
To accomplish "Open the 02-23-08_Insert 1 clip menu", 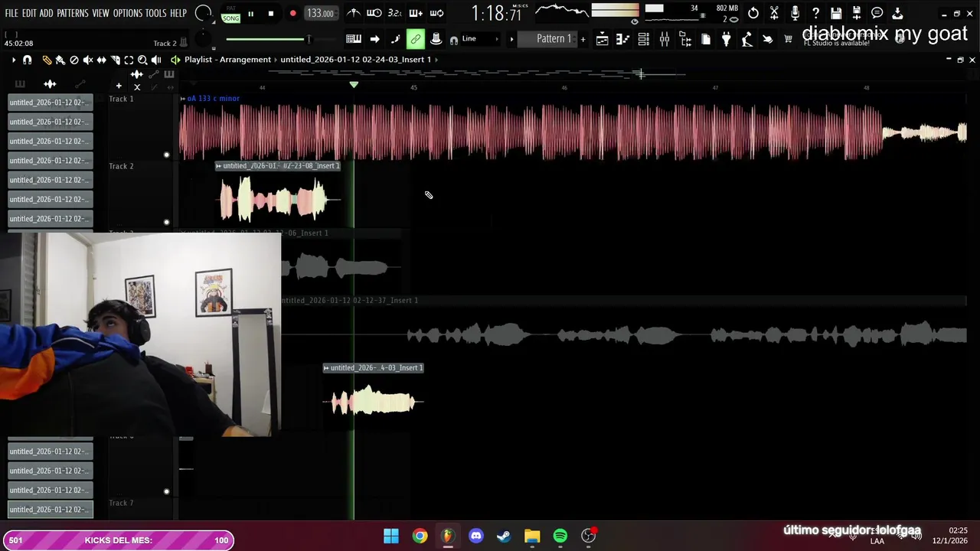I will tap(219, 166).
